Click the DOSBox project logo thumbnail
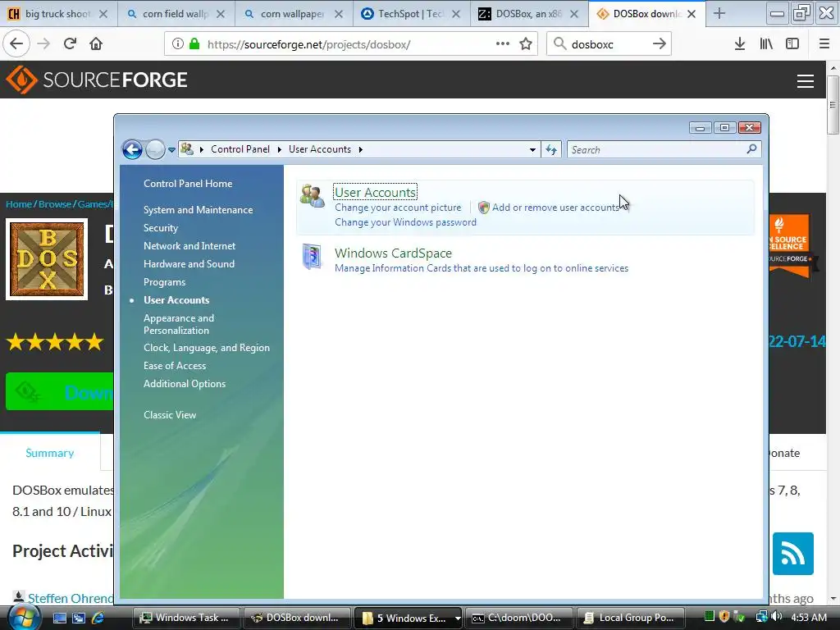This screenshot has height=630, width=840. [47, 259]
